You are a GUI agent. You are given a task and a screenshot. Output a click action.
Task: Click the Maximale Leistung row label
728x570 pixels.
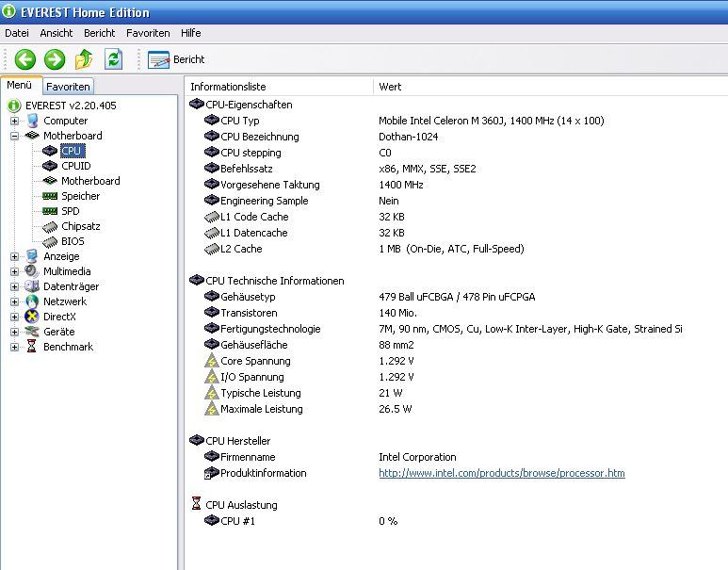click(262, 409)
